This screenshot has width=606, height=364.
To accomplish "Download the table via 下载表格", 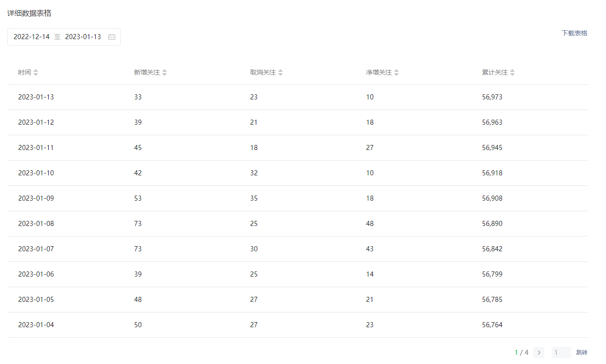I will tap(574, 33).
